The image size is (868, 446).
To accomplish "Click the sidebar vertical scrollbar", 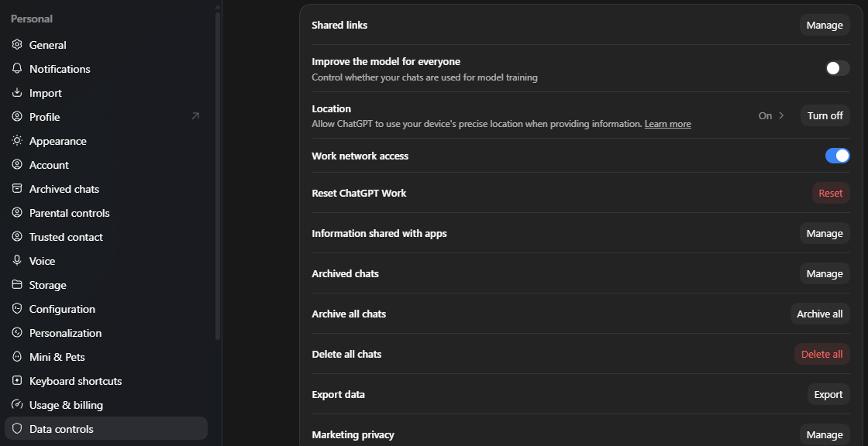I will pyautogui.click(x=218, y=176).
